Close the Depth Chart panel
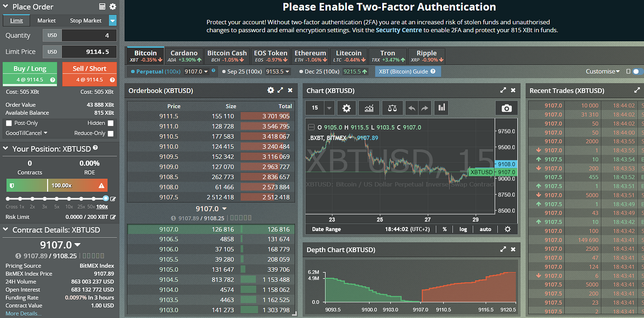The width and height of the screenshot is (644, 318). pyautogui.click(x=513, y=250)
